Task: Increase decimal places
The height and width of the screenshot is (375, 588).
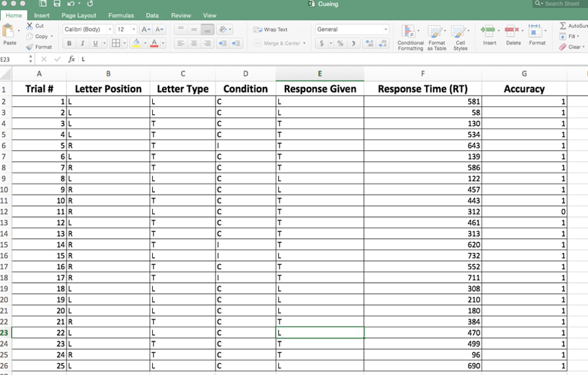Action: pos(370,43)
